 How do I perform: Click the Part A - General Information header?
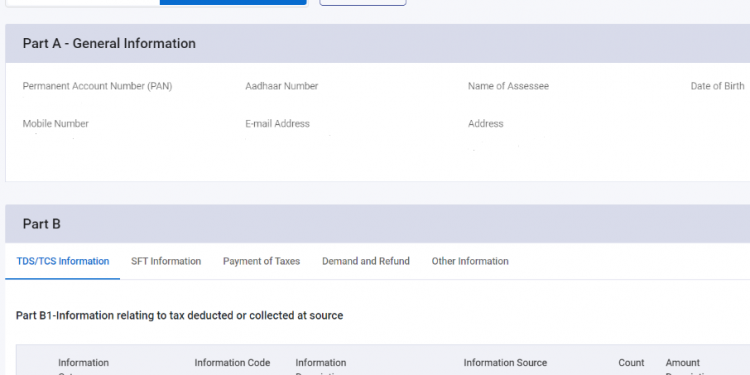pos(377,44)
